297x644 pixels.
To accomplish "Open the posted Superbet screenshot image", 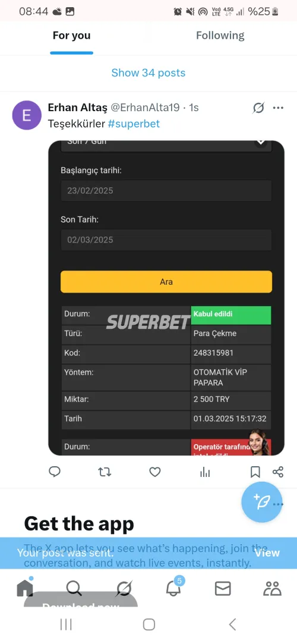I will 166,298.
